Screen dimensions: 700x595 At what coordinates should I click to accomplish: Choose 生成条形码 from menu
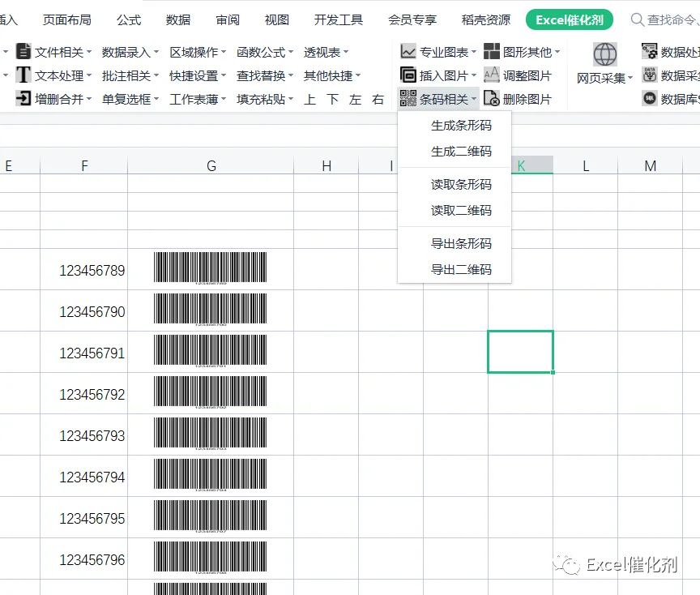click(x=455, y=126)
